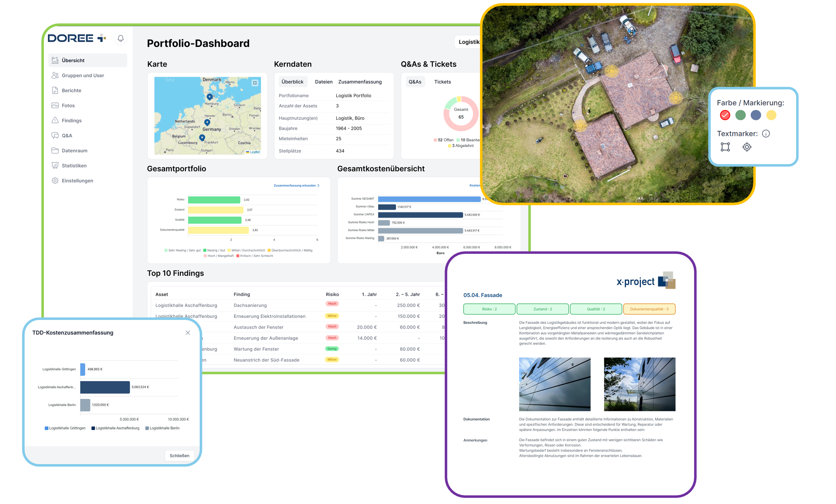Image resolution: width=836 pixels, height=504 pixels.
Task: Switch to Zusammenfassung tab in Kerndaten
Action: click(x=360, y=82)
